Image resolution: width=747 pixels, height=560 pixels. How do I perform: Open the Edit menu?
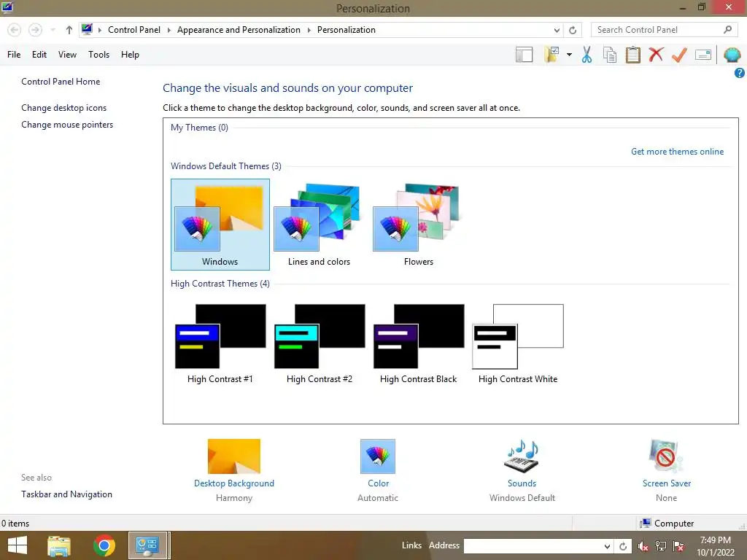pos(39,55)
